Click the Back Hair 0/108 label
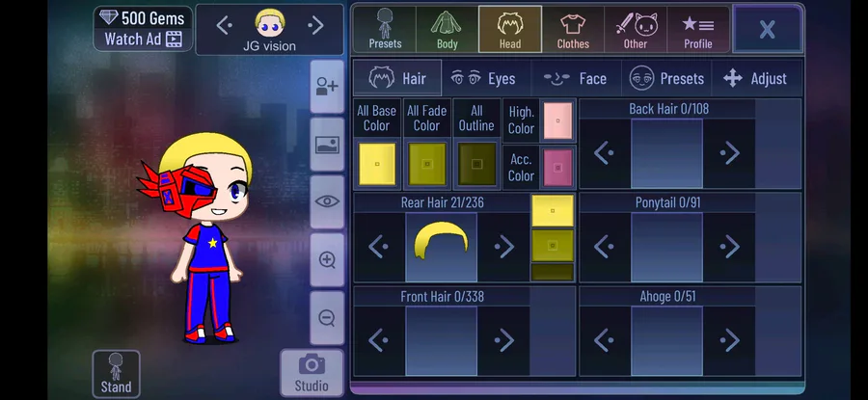This screenshot has width=868, height=400. click(x=668, y=109)
